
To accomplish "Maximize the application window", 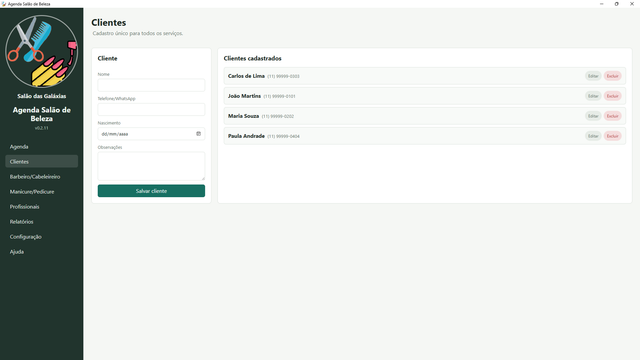I will 616,4.
